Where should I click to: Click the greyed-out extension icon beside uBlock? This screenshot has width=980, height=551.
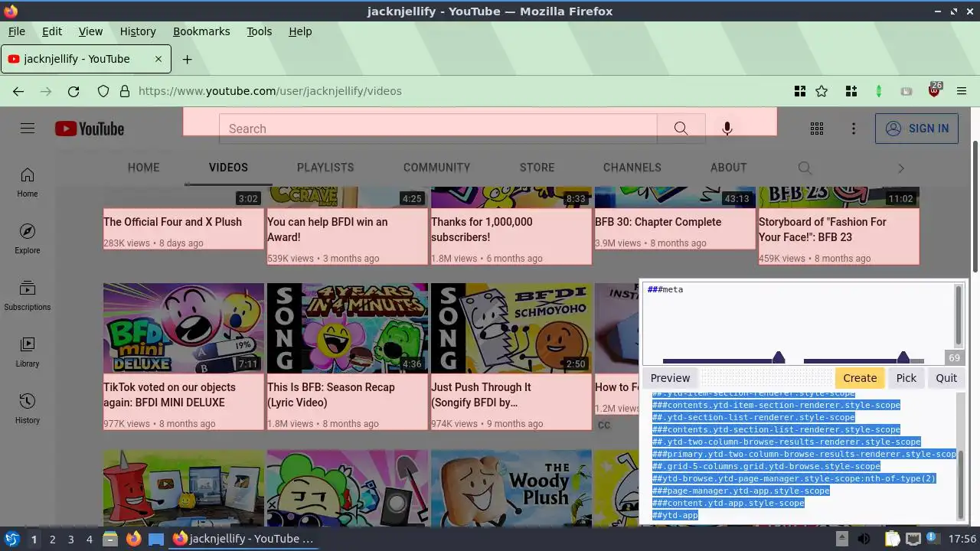click(x=906, y=91)
